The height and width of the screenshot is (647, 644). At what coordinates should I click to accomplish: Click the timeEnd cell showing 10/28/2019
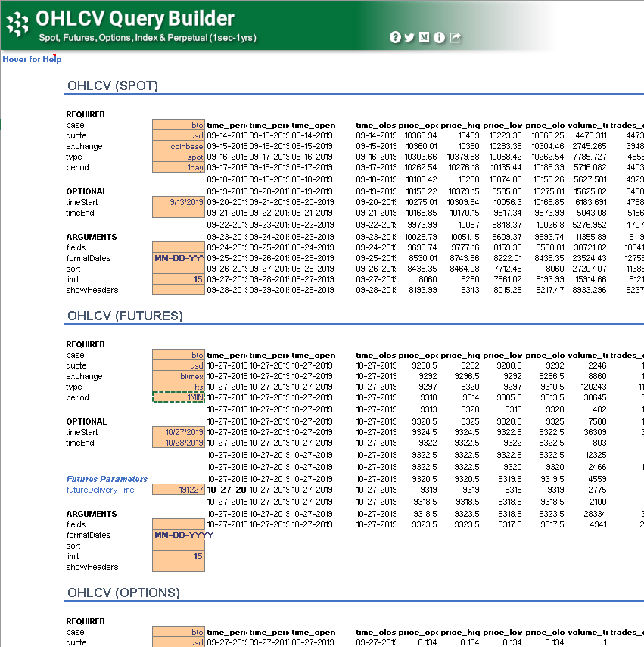coord(179,443)
